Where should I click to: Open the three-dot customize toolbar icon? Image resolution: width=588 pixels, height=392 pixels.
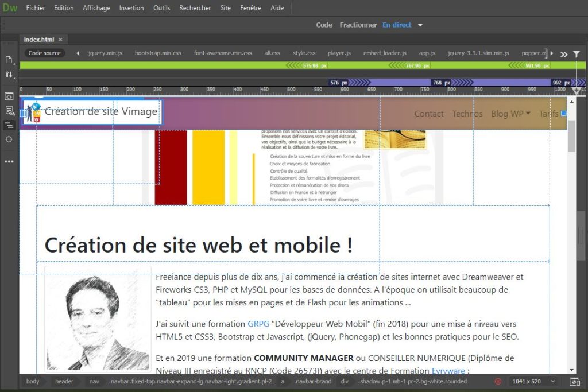(x=9, y=161)
